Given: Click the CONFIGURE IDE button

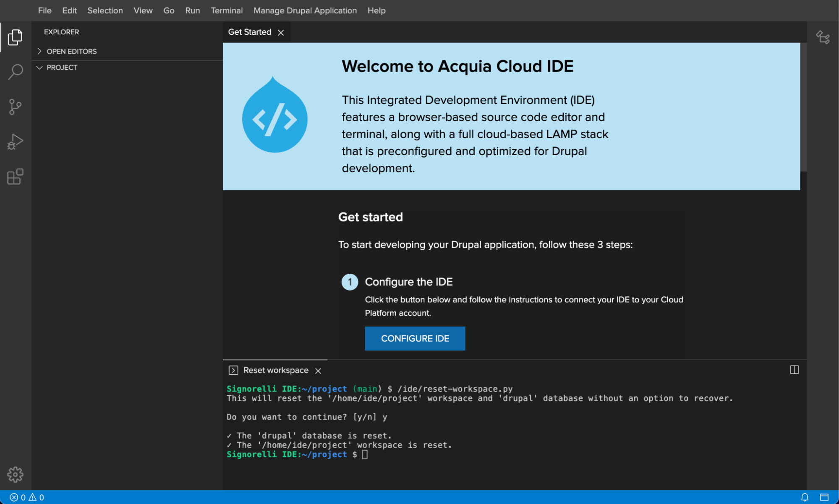Looking at the screenshot, I should (x=415, y=338).
